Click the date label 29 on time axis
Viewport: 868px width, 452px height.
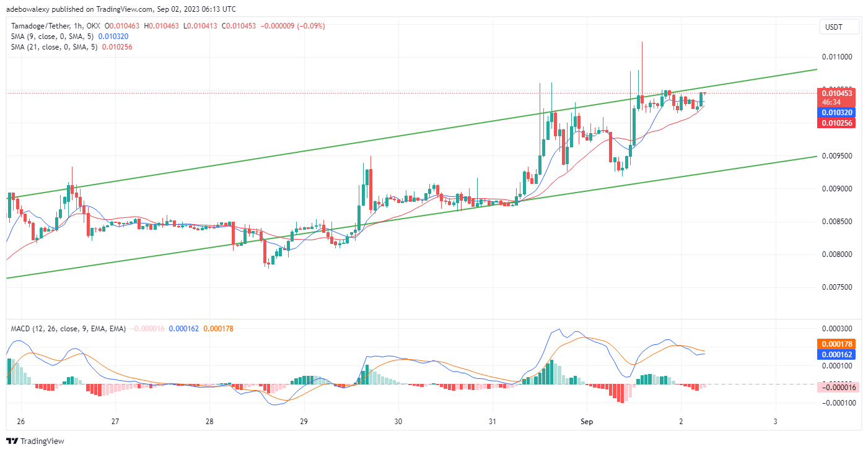pos(304,422)
